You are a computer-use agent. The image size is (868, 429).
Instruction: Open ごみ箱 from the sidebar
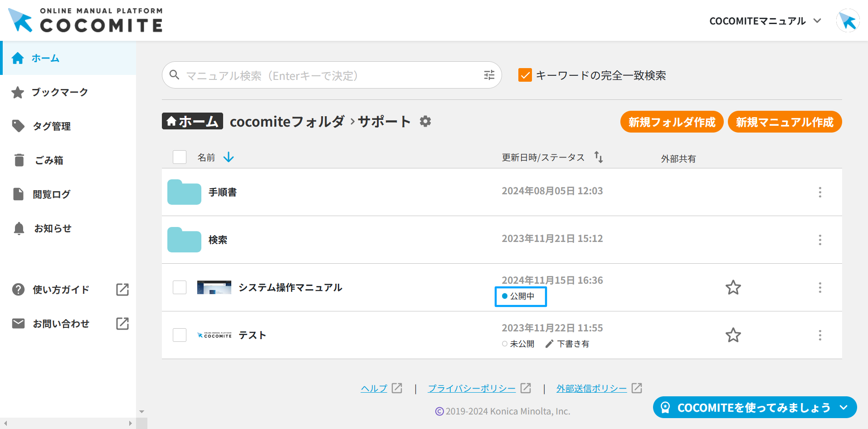(49, 160)
